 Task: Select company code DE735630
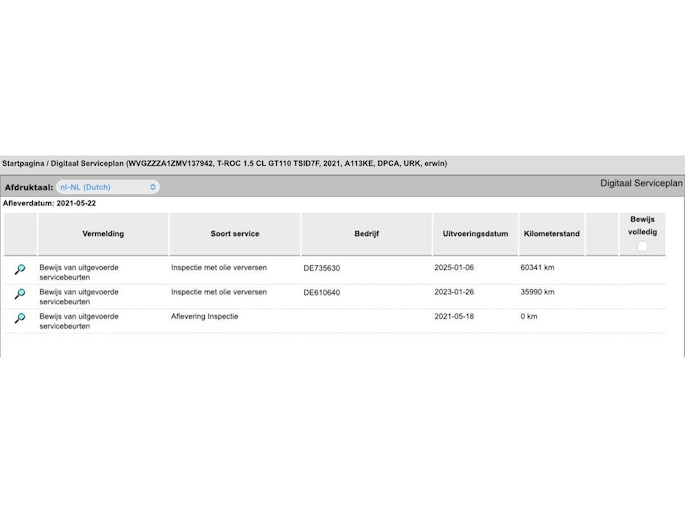(321, 268)
